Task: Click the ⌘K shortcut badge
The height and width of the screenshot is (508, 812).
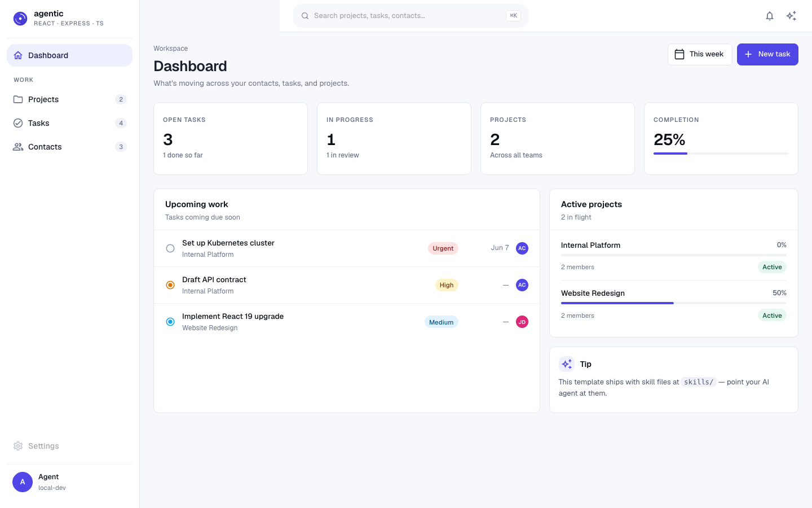Action: tap(513, 16)
